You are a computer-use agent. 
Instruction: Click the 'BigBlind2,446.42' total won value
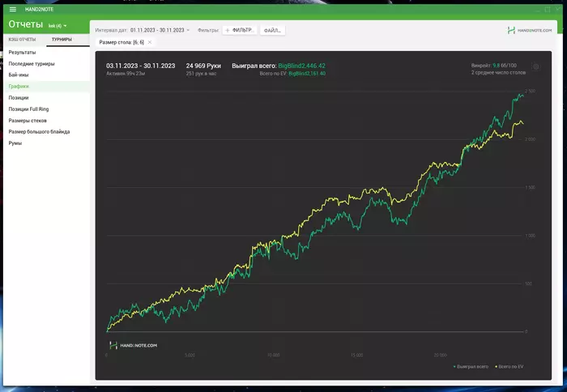(301, 66)
